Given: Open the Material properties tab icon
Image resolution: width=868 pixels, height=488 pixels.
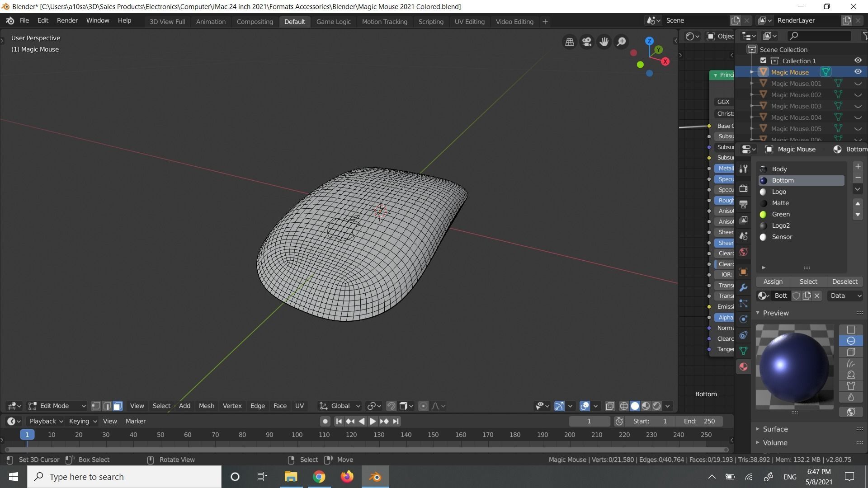Looking at the screenshot, I should coord(744,367).
